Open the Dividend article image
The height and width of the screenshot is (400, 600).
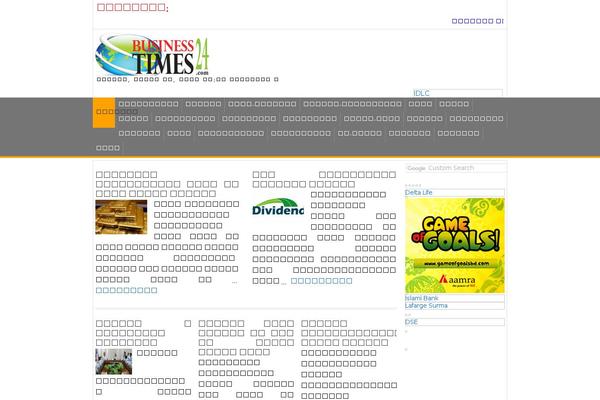pos(278,207)
